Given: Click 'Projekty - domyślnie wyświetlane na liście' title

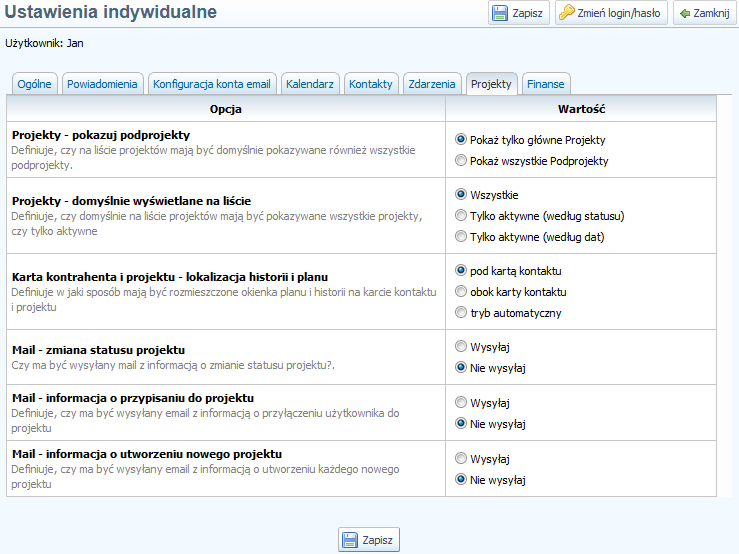Looking at the screenshot, I should click(131, 201).
